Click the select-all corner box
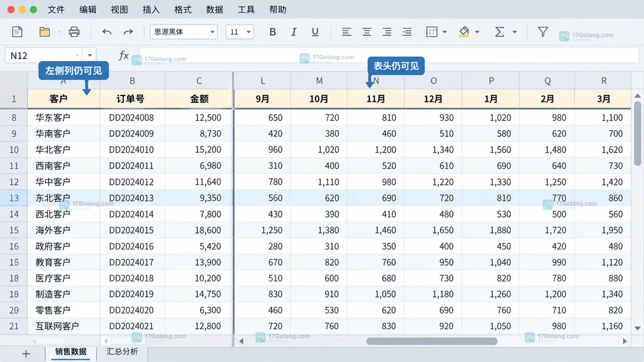Screen dimensions: 644x362 tap(14, 80)
